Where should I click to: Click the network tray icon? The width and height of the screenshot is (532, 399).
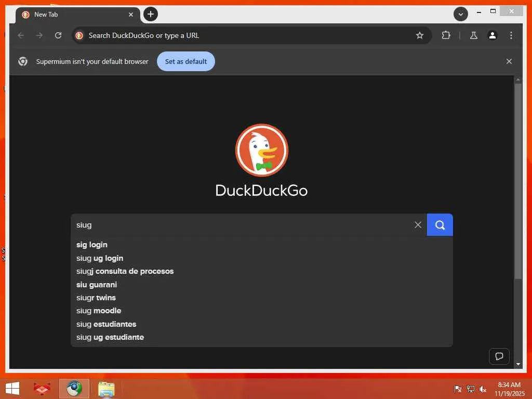(x=470, y=389)
